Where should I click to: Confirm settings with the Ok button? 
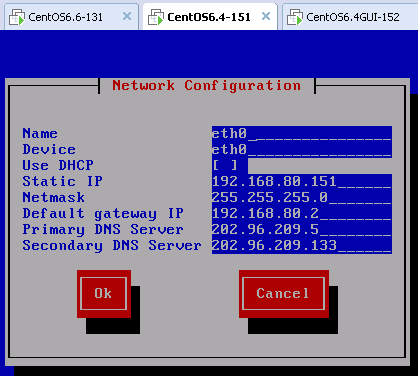pos(104,294)
